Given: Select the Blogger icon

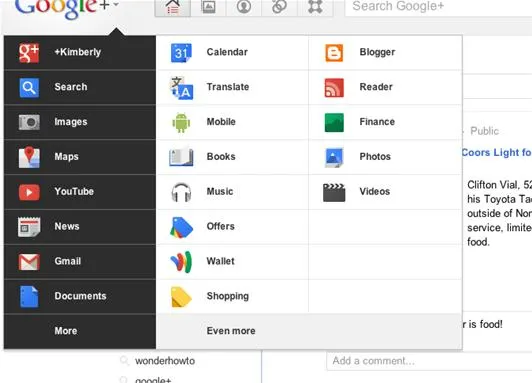Looking at the screenshot, I should pyautogui.click(x=334, y=53).
